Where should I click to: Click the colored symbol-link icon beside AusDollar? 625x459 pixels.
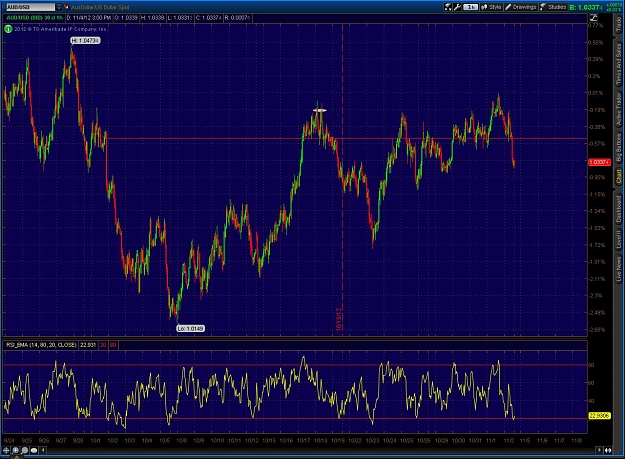tap(66, 7)
